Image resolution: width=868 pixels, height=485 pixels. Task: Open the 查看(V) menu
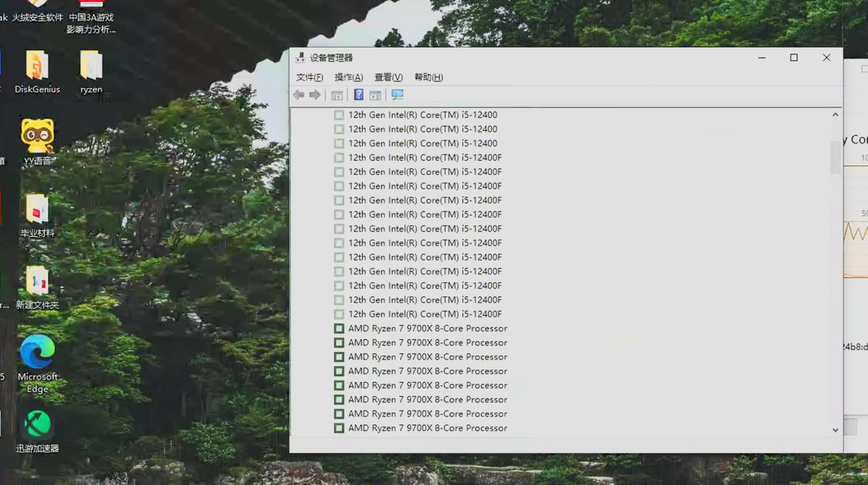389,77
